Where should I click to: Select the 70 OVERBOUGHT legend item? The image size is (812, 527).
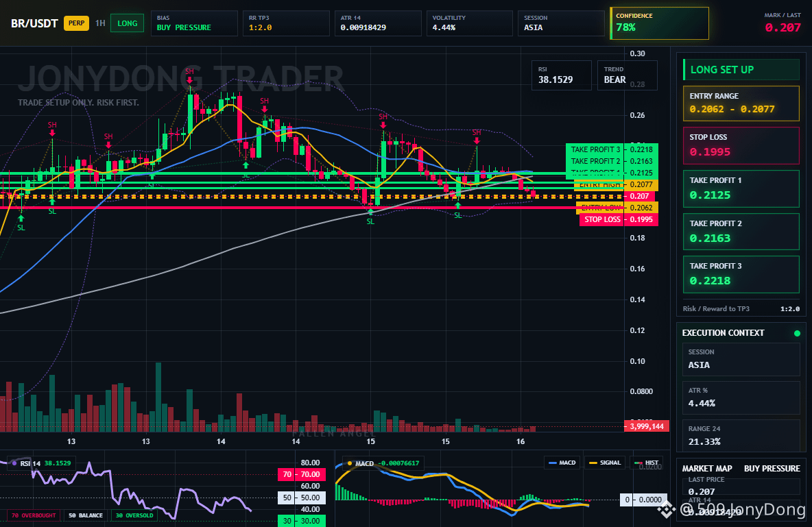(x=33, y=515)
